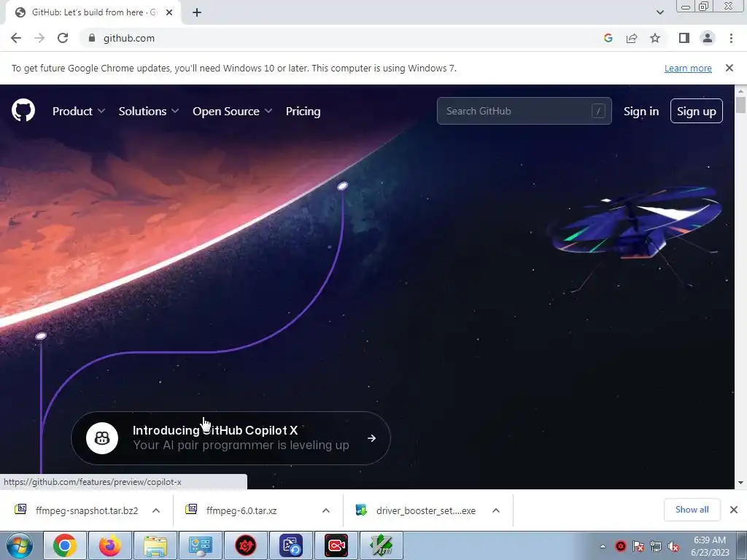
Task: Open options for ffmpeg-snapshot.tar.bz2 download
Action: tap(156, 510)
